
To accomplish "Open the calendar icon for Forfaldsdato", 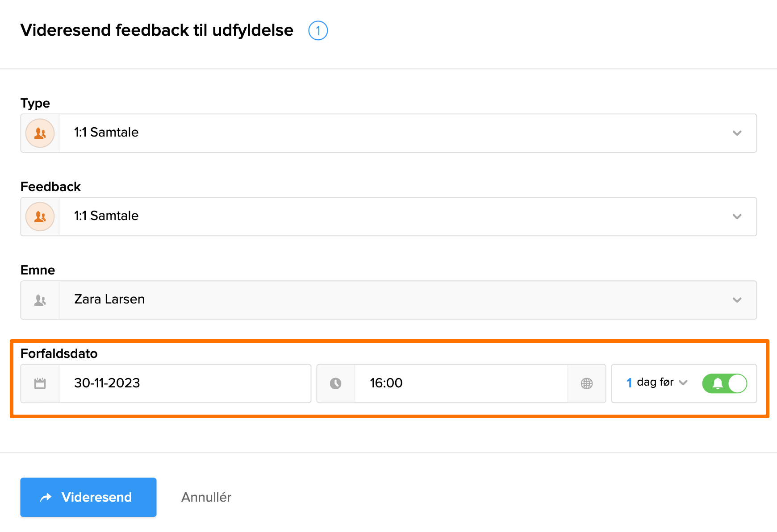I will click(x=40, y=383).
